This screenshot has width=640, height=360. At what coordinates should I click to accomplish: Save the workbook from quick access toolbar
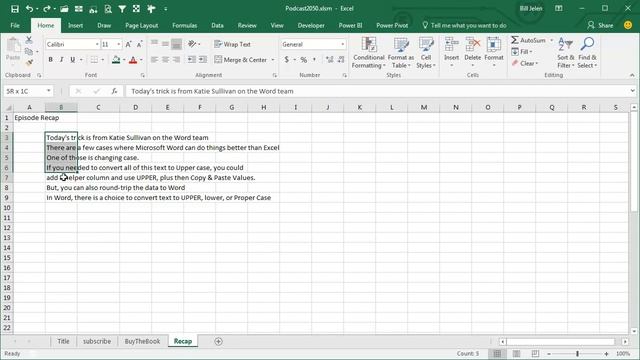(x=15, y=9)
